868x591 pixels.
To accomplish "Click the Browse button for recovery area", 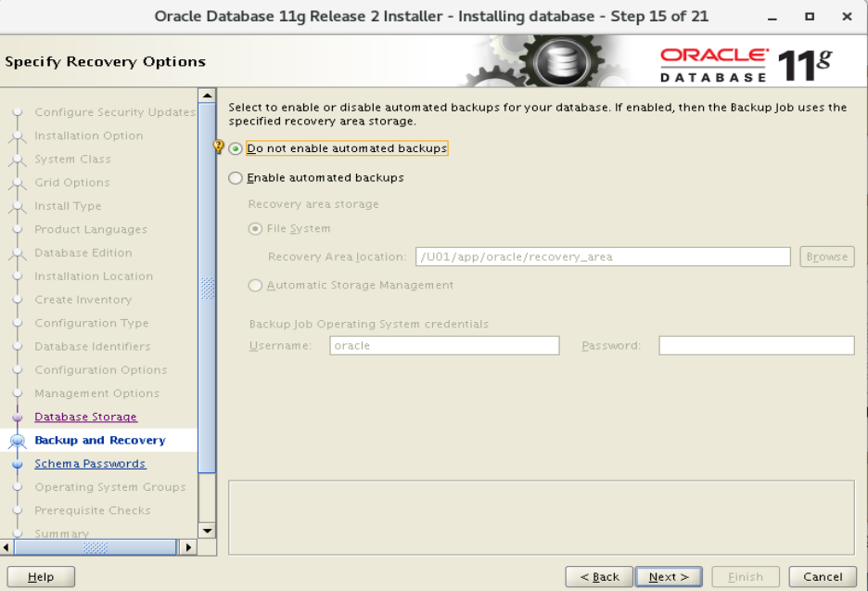I will [x=827, y=256].
